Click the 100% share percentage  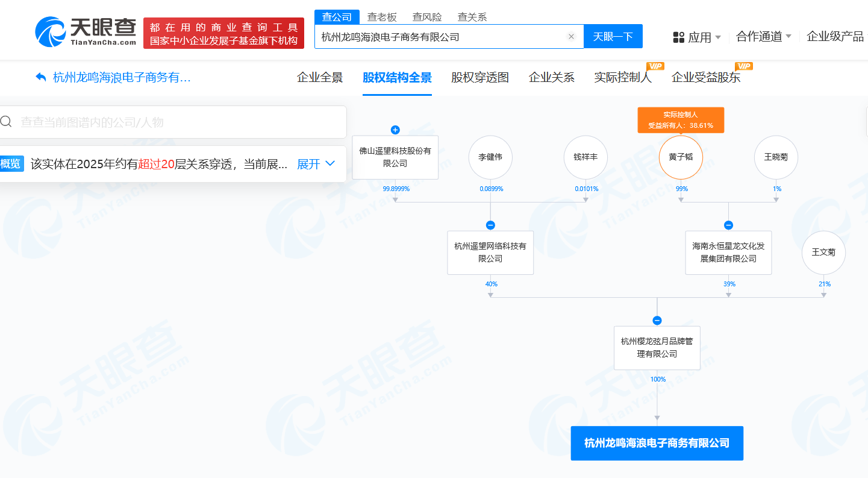658,379
